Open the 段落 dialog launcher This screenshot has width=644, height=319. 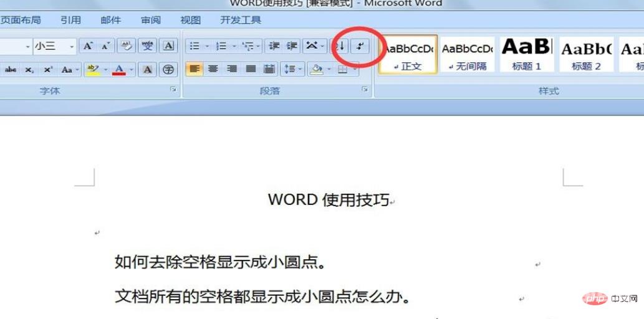[x=365, y=90]
